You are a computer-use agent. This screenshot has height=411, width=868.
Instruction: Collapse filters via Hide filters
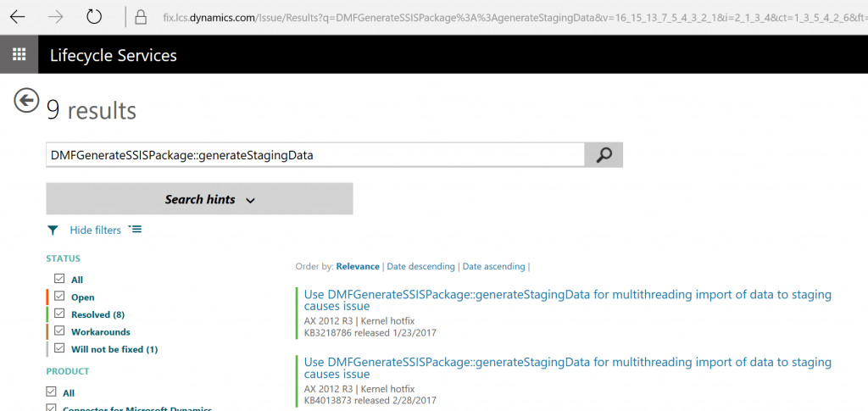click(x=95, y=230)
